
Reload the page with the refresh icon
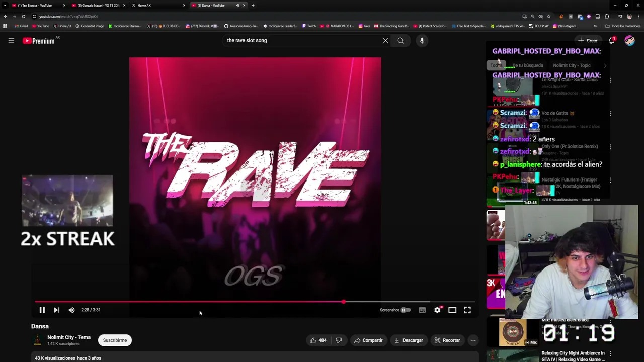pos(23,17)
